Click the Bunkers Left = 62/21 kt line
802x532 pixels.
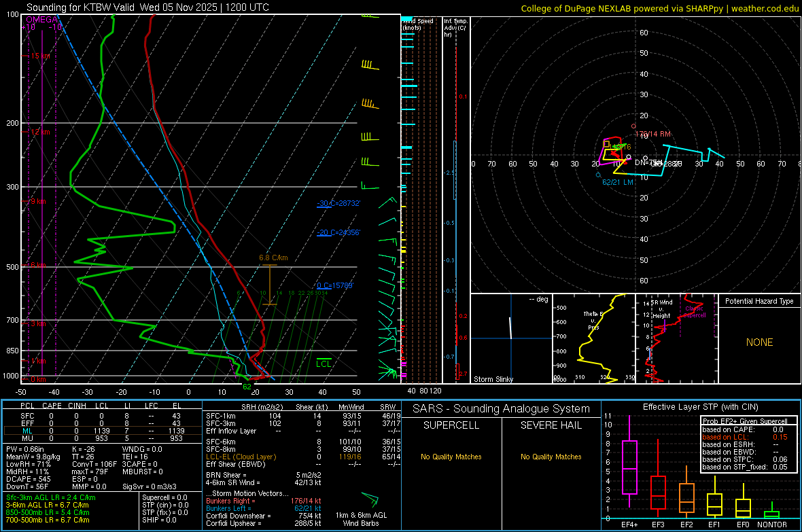pos(264,508)
